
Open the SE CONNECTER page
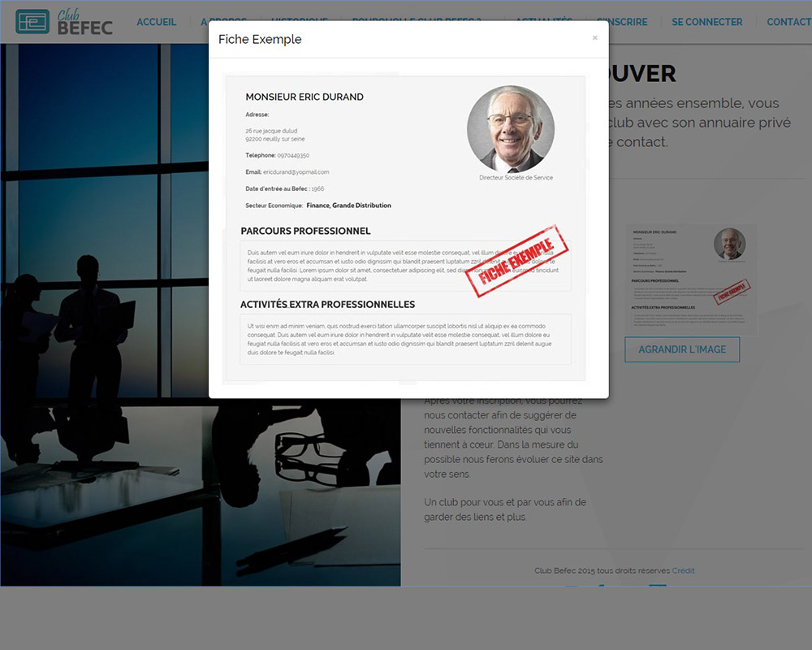pyautogui.click(x=707, y=22)
